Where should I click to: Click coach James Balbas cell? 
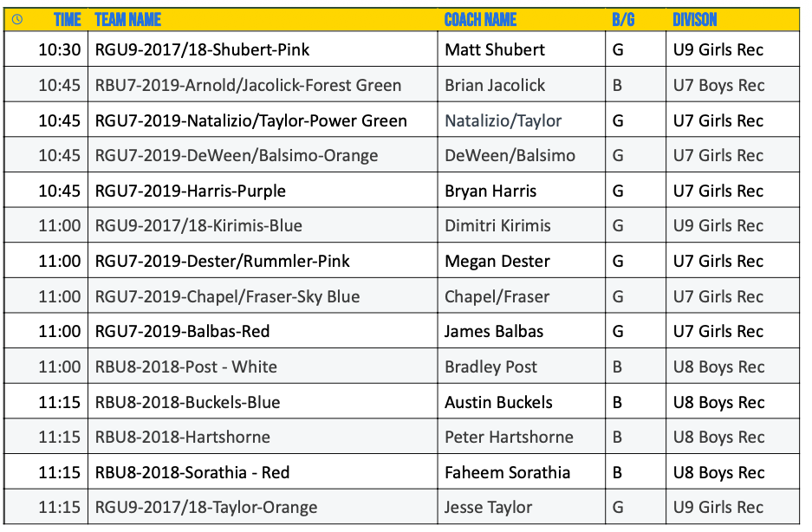494,332
